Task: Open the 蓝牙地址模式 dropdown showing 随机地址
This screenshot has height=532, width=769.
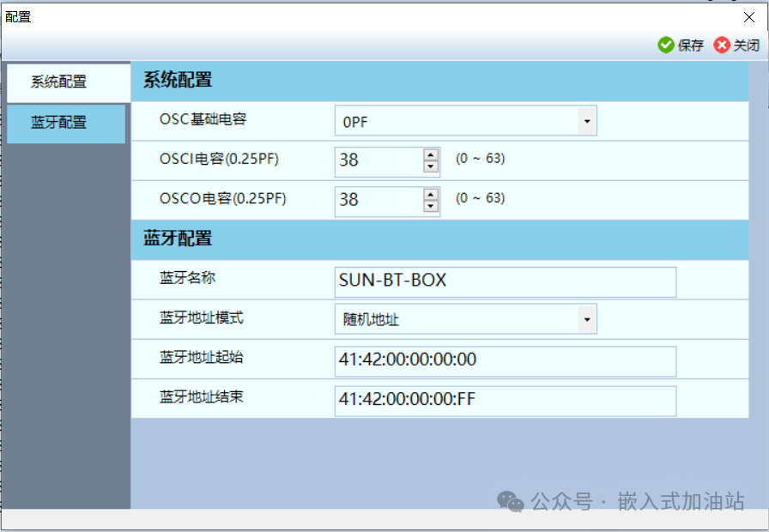Action: pyautogui.click(x=463, y=318)
